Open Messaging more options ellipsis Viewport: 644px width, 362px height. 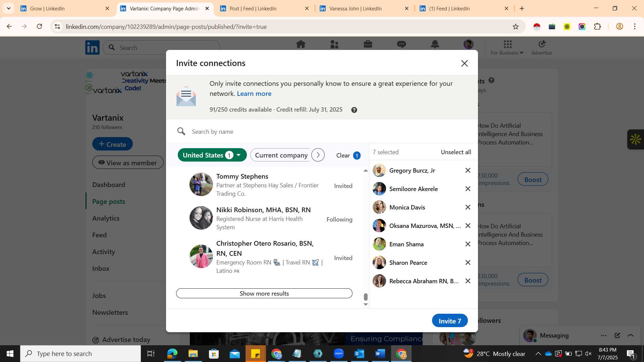click(x=604, y=336)
